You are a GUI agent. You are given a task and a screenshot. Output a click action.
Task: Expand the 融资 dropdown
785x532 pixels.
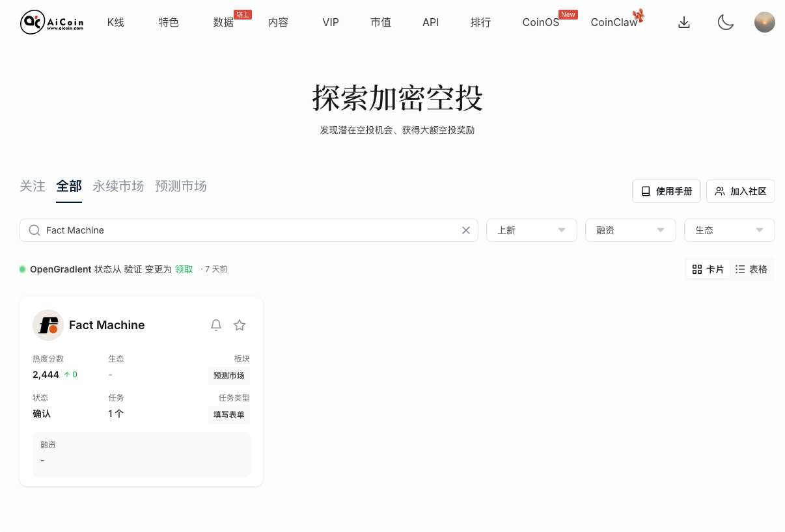[x=630, y=230]
